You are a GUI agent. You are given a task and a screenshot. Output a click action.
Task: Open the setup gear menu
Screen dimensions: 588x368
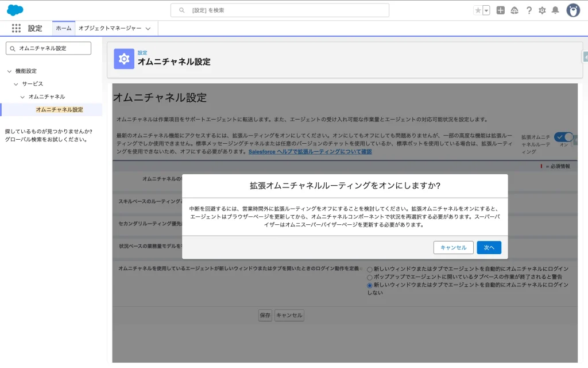542,10
